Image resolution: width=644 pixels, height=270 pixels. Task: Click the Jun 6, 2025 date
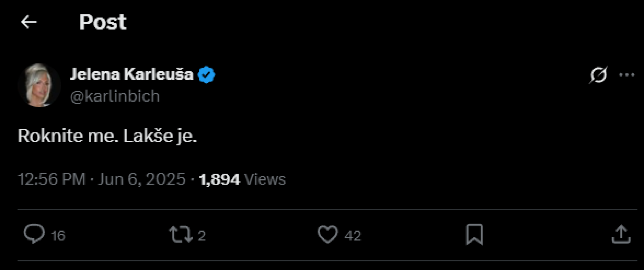(x=142, y=179)
